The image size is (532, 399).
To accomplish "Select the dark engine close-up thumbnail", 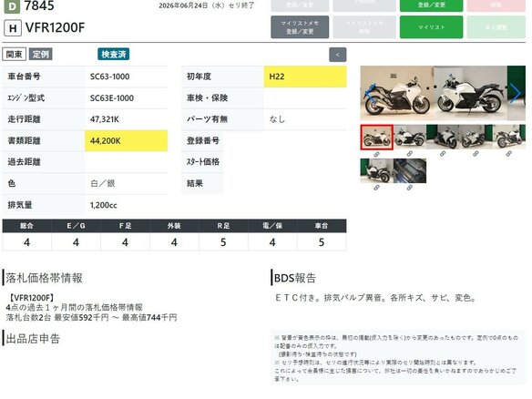I will [410, 170].
